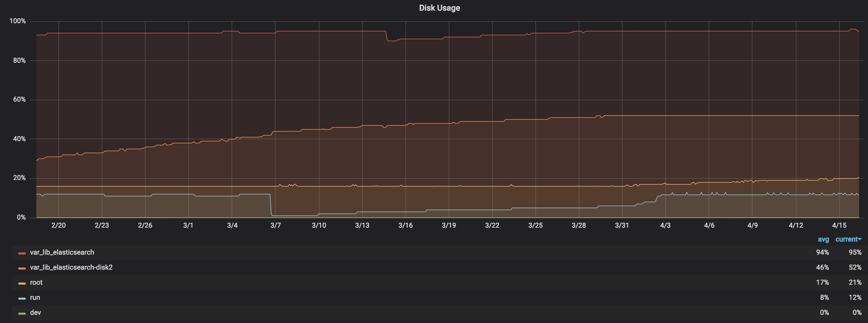
Task: Open color picker for dev green swatch
Action: pyautogui.click(x=22, y=314)
